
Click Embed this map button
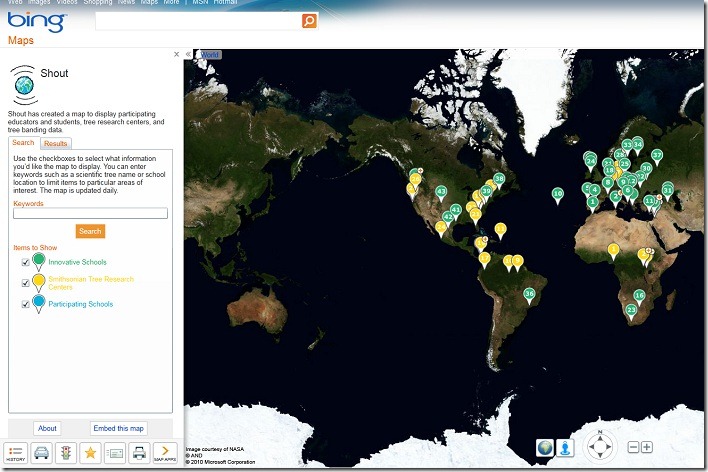[x=118, y=428]
